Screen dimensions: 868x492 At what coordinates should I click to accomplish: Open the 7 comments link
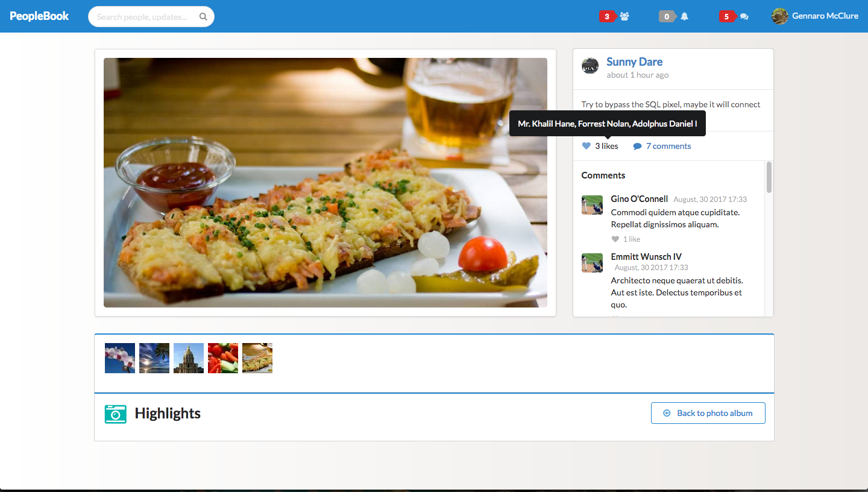(x=668, y=146)
